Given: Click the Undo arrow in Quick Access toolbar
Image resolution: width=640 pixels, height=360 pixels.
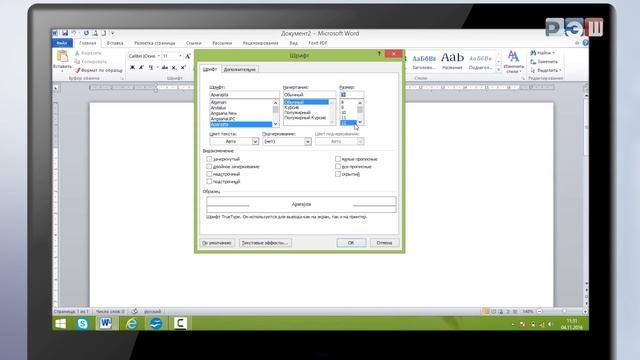Looking at the screenshot, I should [x=74, y=33].
